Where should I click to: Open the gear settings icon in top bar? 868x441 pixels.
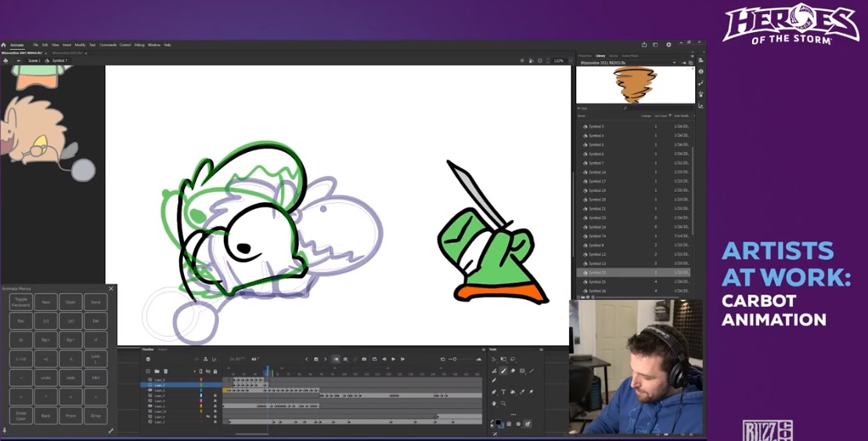pyautogui.click(x=668, y=45)
